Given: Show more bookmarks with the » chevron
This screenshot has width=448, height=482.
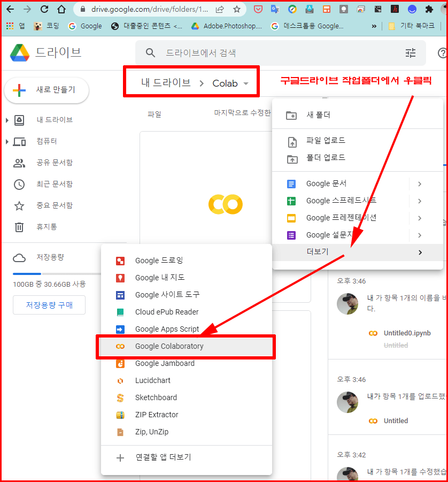Looking at the screenshot, I should click(374, 26).
